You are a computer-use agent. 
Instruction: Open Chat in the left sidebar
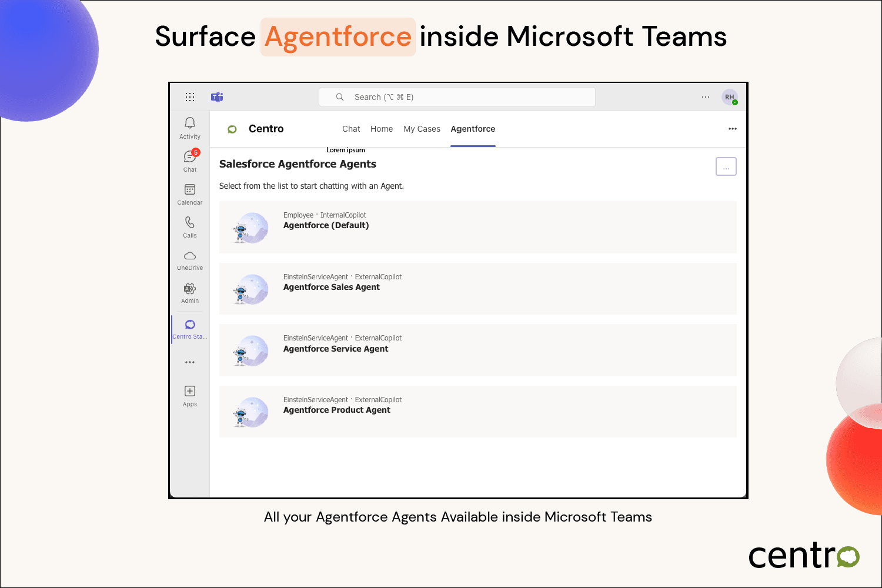tap(190, 161)
